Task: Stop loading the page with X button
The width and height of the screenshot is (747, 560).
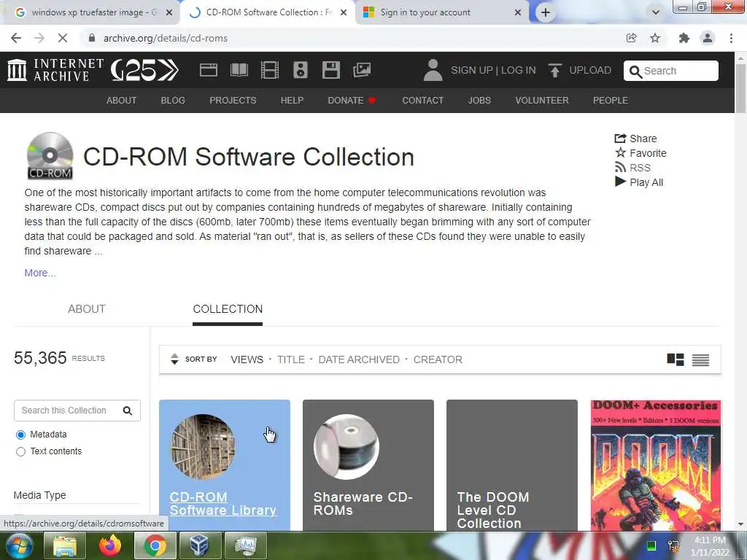Action: click(x=63, y=38)
